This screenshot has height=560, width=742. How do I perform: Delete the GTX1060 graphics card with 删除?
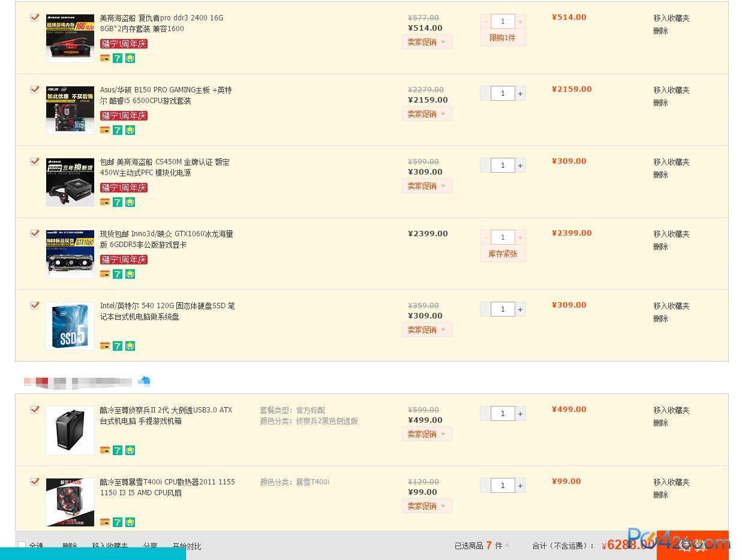click(660, 246)
